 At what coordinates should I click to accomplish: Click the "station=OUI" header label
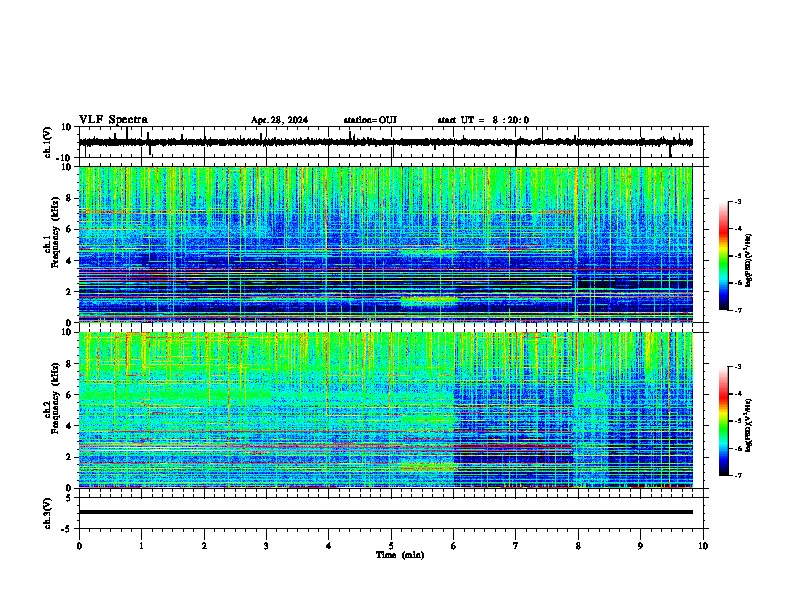[x=370, y=120]
